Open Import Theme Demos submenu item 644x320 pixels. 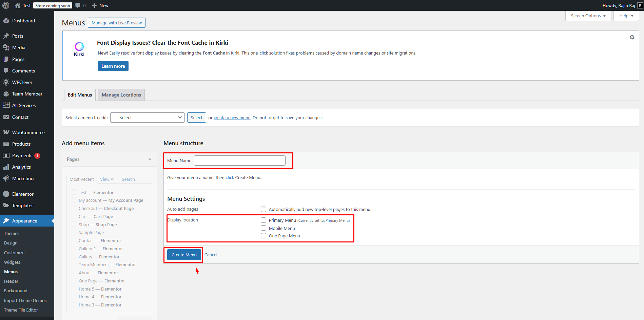tap(25, 300)
